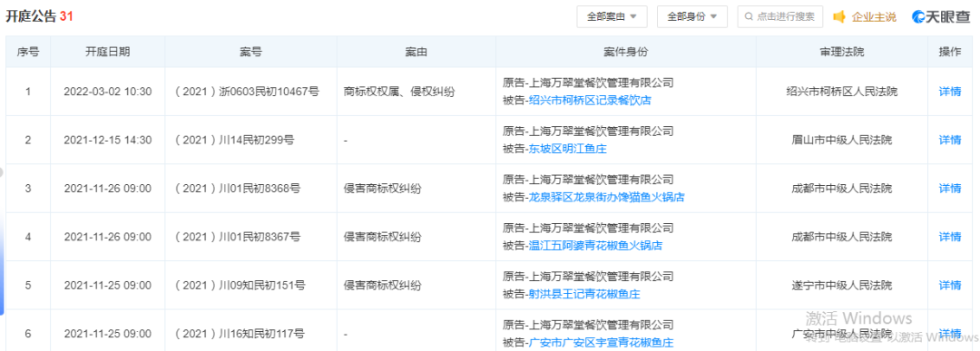Click the 案由 column header

(416, 53)
